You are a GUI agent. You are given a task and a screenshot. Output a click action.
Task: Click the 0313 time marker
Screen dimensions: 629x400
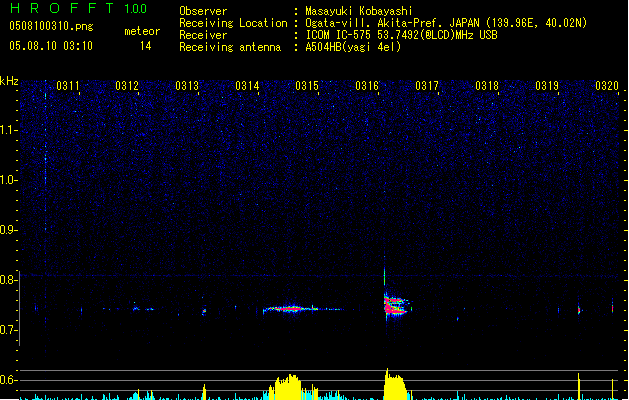pyautogui.click(x=187, y=85)
